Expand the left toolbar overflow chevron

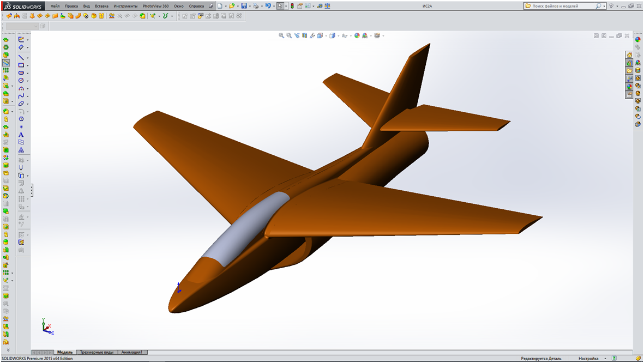(x=8, y=350)
